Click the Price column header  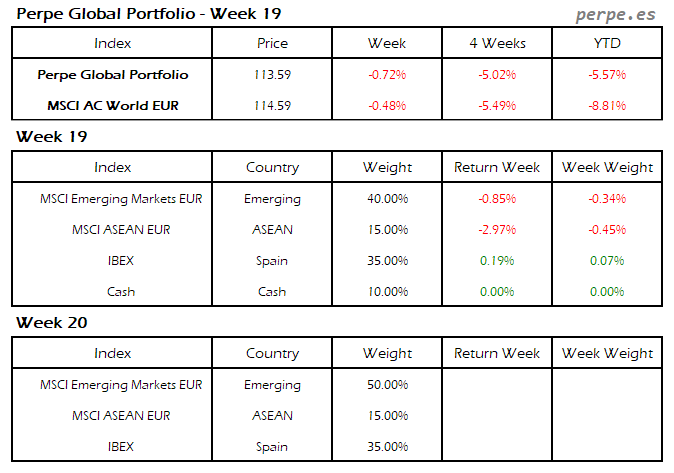[x=272, y=43]
